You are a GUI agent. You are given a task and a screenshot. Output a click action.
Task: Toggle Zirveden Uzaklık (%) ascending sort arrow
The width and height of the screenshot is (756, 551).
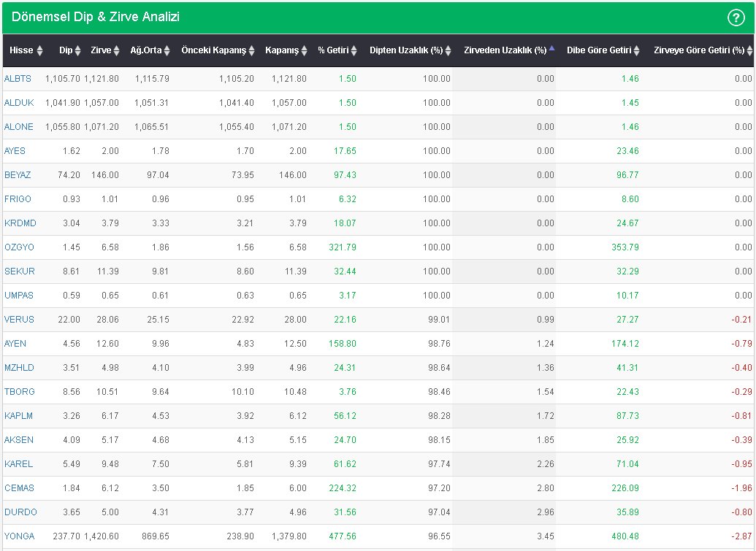pyautogui.click(x=551, y=48)
